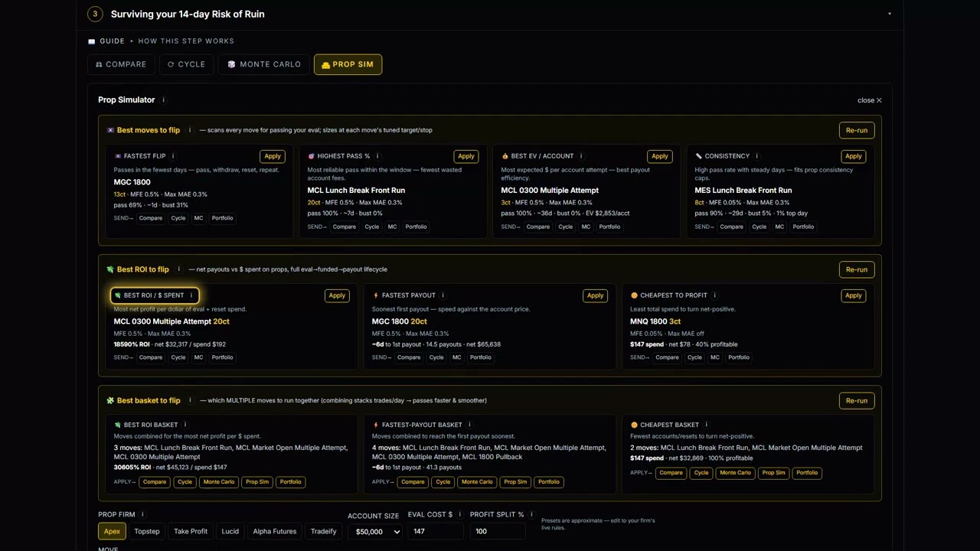
Task: Open the MONTE CARLO tab
Action: pos(264,64)
